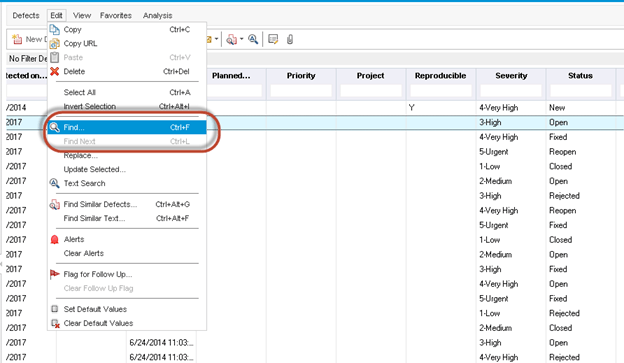
Task: Click the Project column filter box
Action: pos(371,91)
